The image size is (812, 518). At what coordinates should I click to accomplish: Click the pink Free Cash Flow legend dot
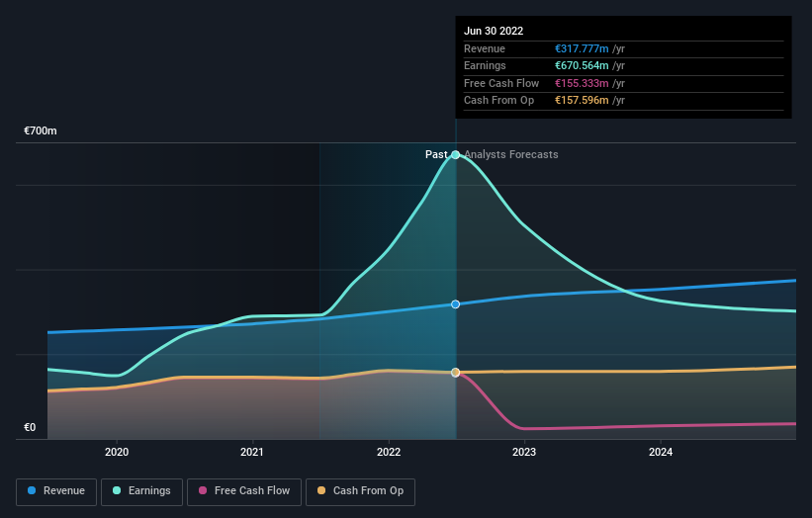pyautogui.click(x=203, y=490)
